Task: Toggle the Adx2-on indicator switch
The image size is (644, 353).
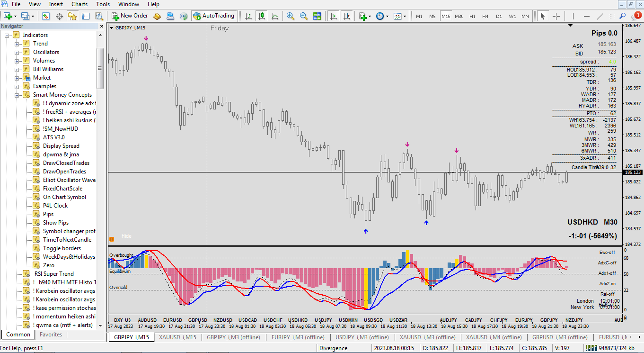Action: (607, 284)
